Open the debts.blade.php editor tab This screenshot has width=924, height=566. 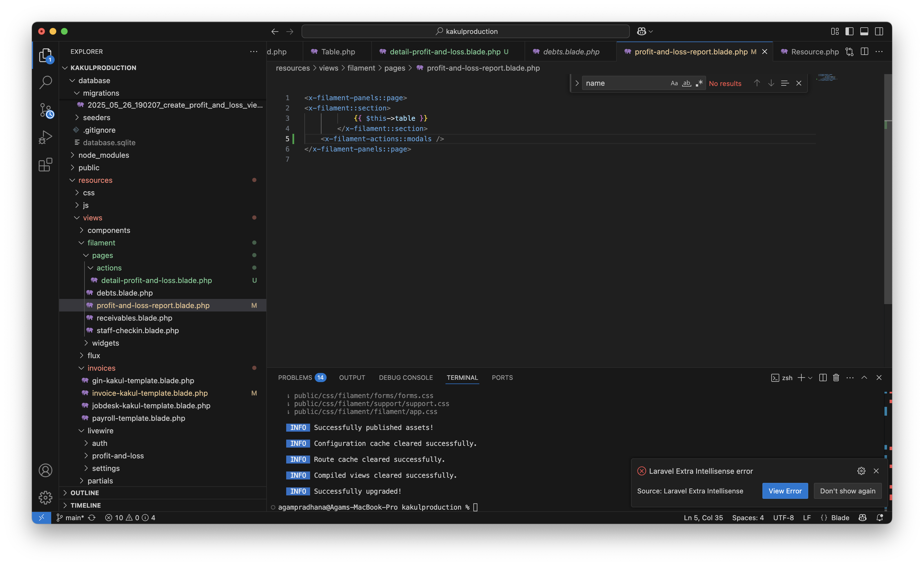571,52
